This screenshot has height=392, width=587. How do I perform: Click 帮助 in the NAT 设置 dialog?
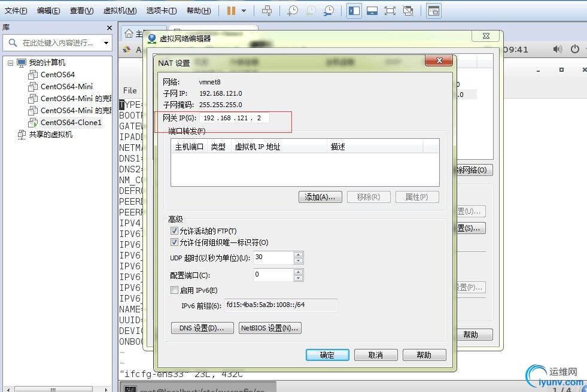click(x=424, y=355)
